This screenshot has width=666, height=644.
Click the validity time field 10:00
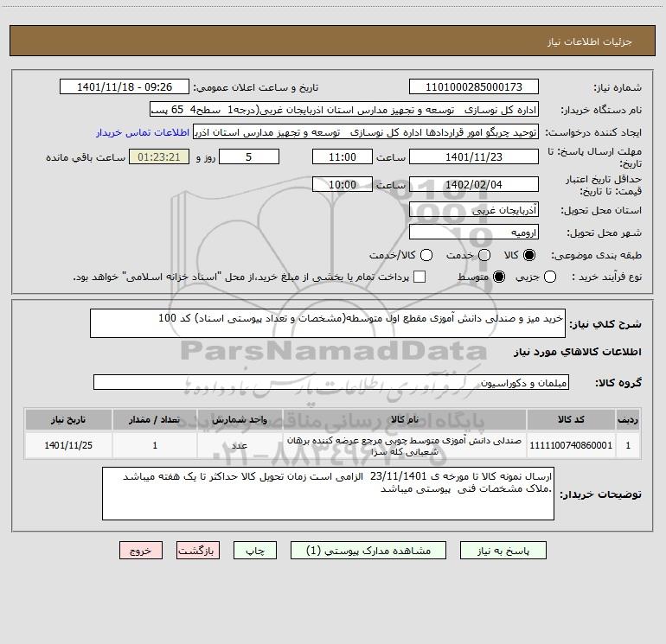click(x=343, y=184)
